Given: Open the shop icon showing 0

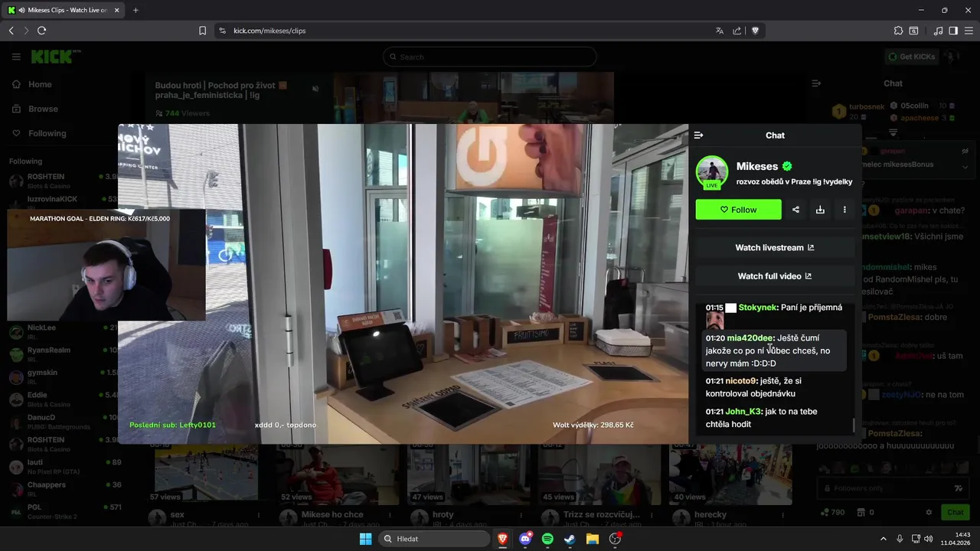Looking at the screenshot, I should tap(861, 512).
